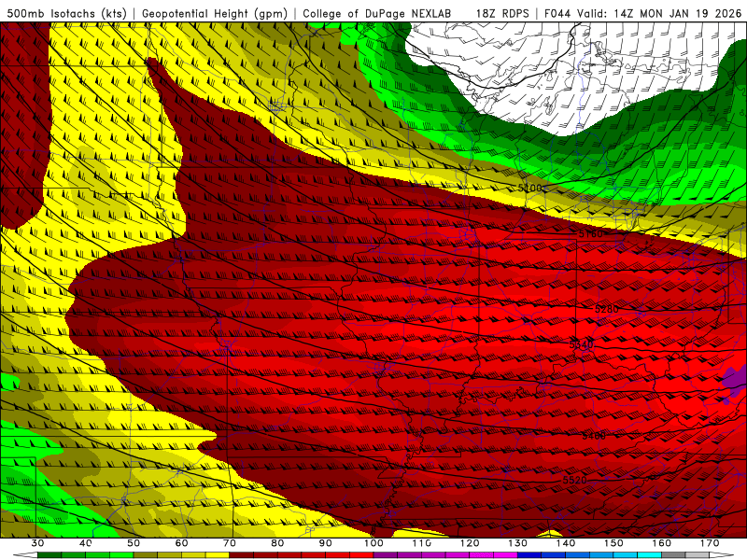Click the 'F044' forecast hour text

(x=557, y=13)
